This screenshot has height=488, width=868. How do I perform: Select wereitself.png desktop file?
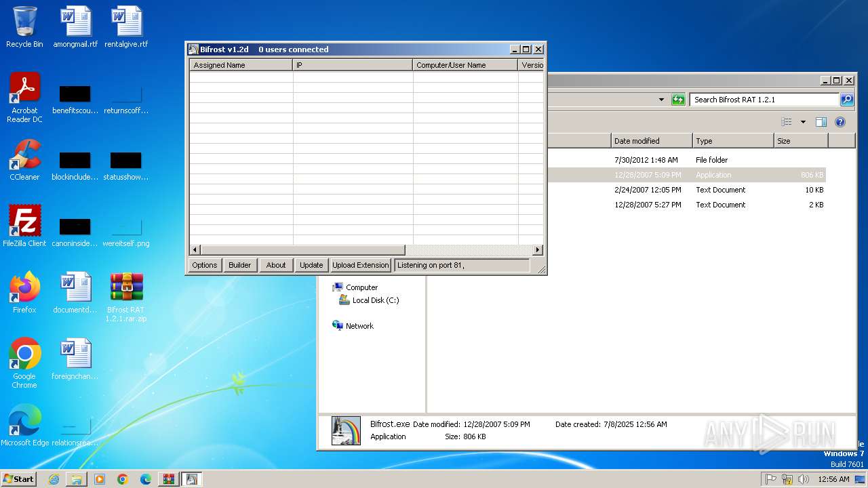click(126, 232)
